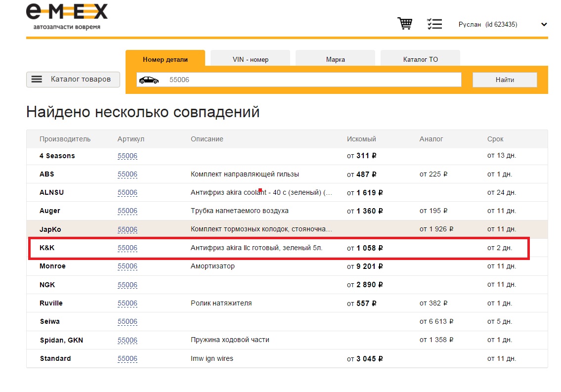Open article 55006 for Auger
Viewport: 561px width, 392px height.
point(128,211)
